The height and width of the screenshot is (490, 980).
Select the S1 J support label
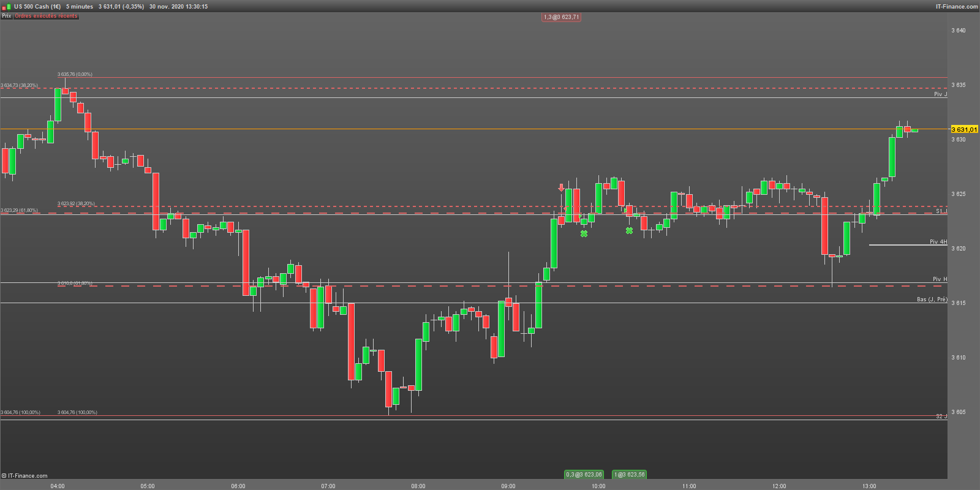click(x=941, y=211)
